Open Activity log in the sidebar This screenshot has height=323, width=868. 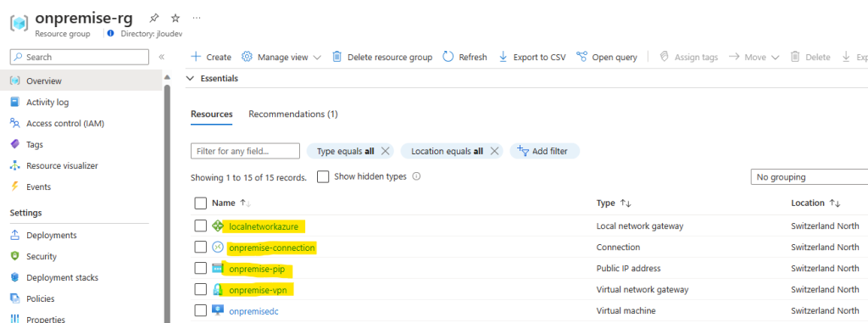(x=47, y=102)
